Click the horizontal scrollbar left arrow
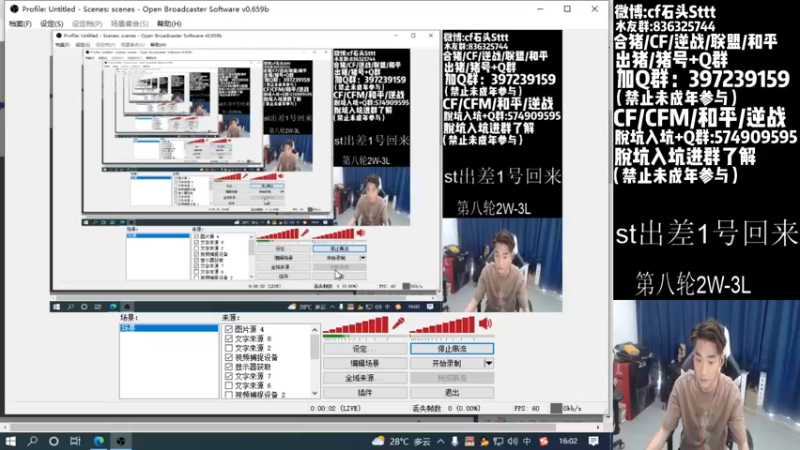The width and height of the screenshot is (800, 450). pyautogui.click(x=5, y=427)
